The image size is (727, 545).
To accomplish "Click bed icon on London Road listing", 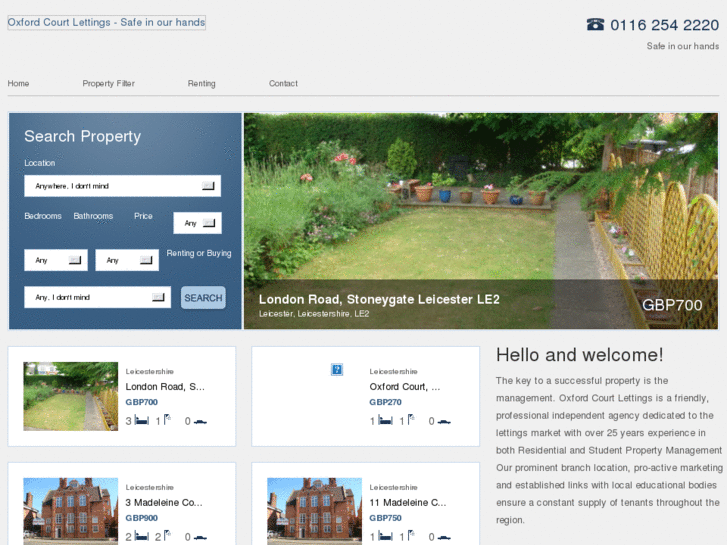I will click(x=142, y=421).
